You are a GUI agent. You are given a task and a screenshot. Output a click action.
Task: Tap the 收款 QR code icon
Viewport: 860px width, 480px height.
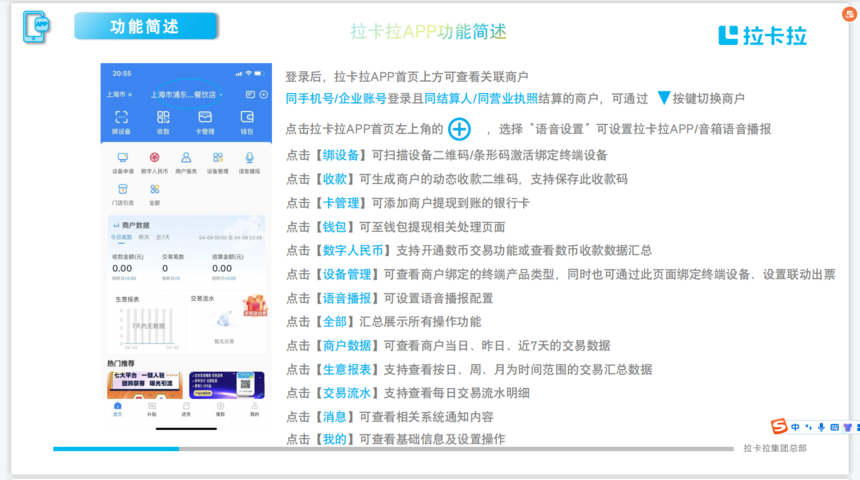[x=163, y=117]
